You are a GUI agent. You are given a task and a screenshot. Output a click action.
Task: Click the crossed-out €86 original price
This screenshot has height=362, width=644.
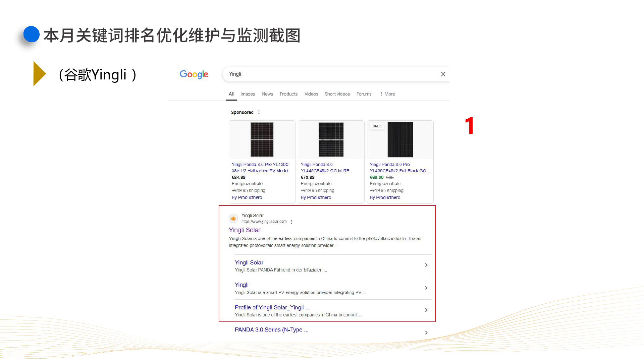(x=390, y=177)
